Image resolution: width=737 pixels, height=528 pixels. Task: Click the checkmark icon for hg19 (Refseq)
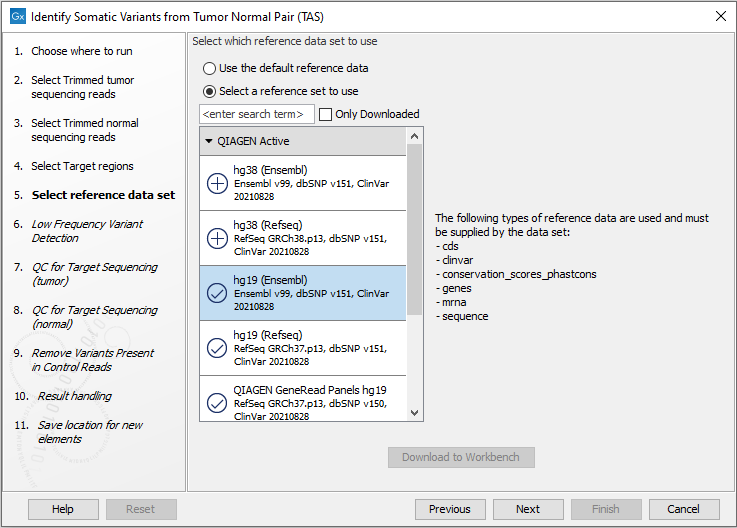click(217, 348)
